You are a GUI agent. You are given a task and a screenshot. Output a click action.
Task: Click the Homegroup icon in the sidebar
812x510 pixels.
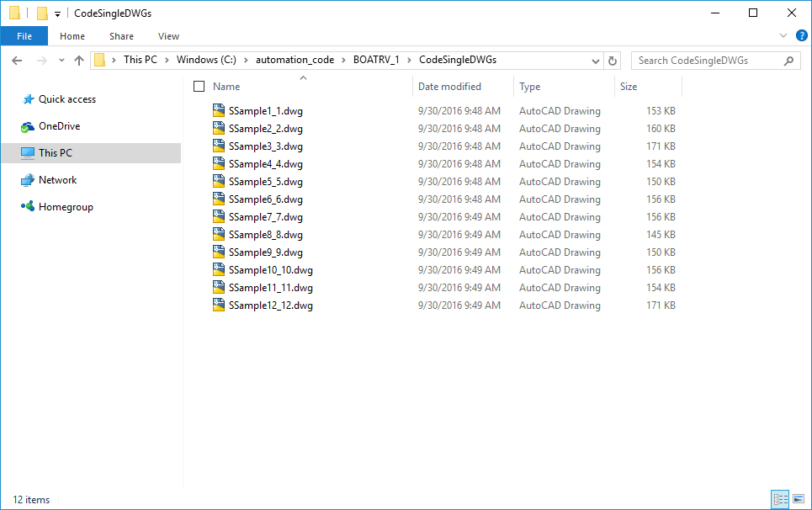point(27,206)
